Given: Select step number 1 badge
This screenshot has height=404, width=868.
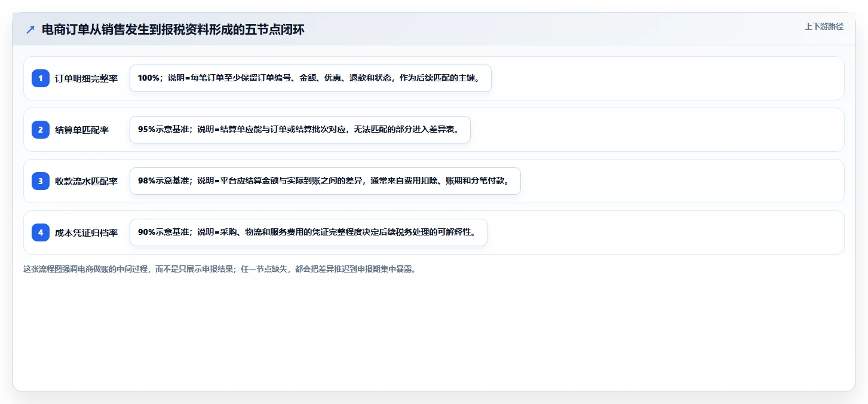Looking at the screenshot, I should (x=41, y=78).
